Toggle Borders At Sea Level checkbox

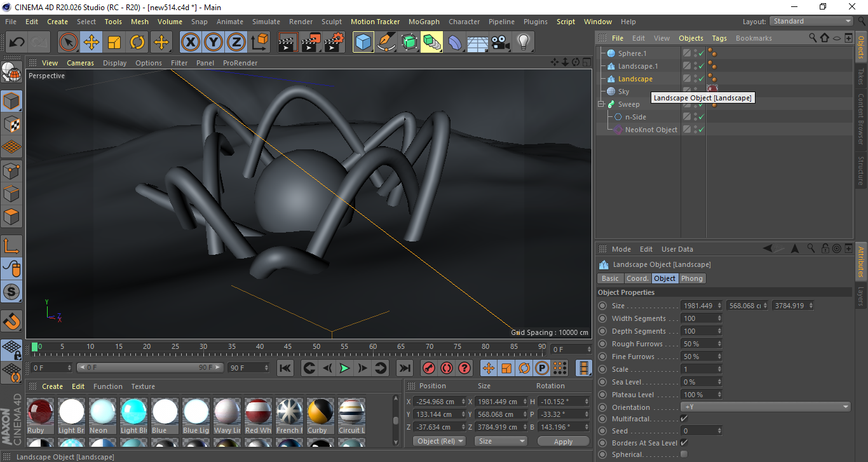[684, 443]
